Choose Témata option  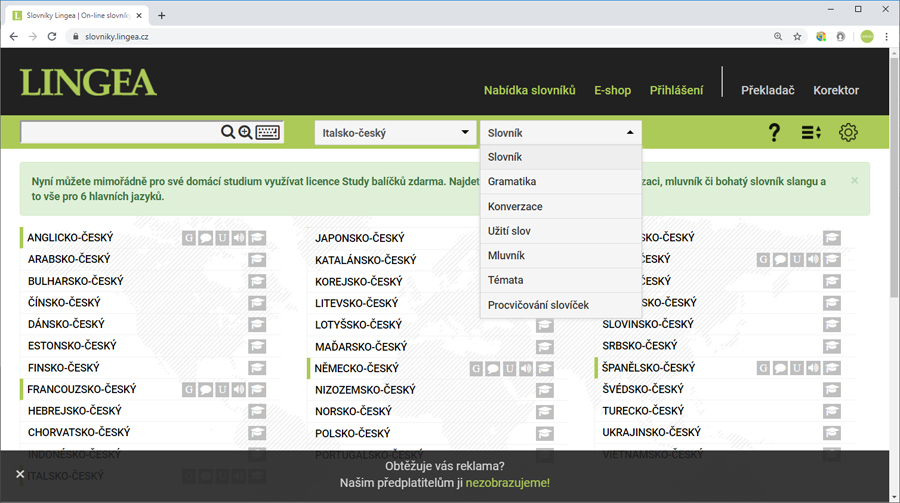(x=561, y=280)
